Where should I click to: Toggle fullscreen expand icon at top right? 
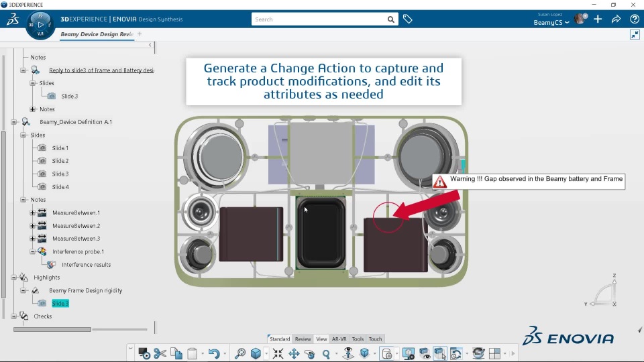tap(635, 34)
